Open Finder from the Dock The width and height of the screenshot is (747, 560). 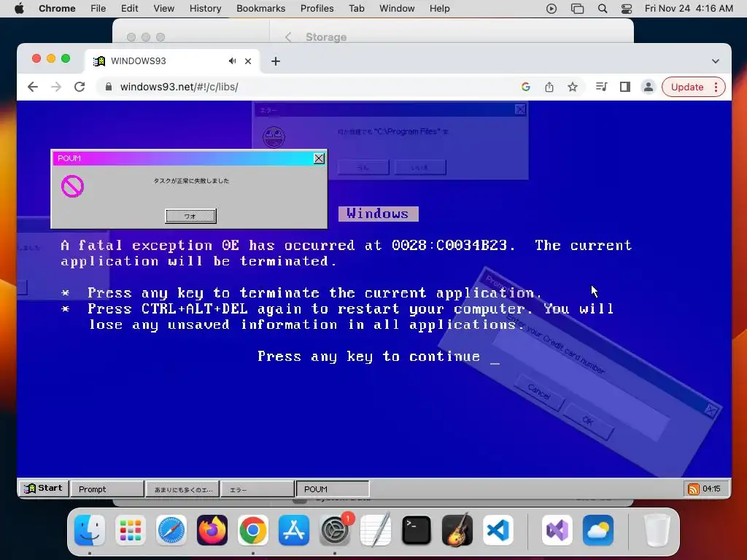[90, 530]
